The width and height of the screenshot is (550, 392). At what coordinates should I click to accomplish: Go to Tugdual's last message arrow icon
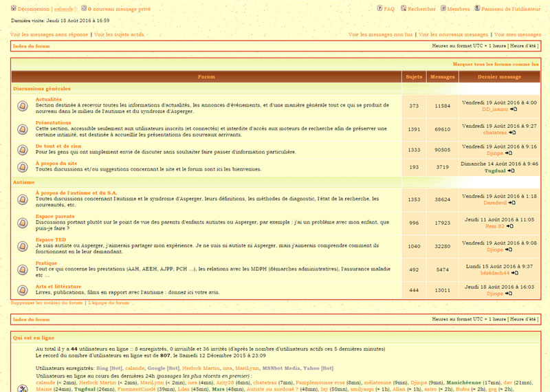511,171
